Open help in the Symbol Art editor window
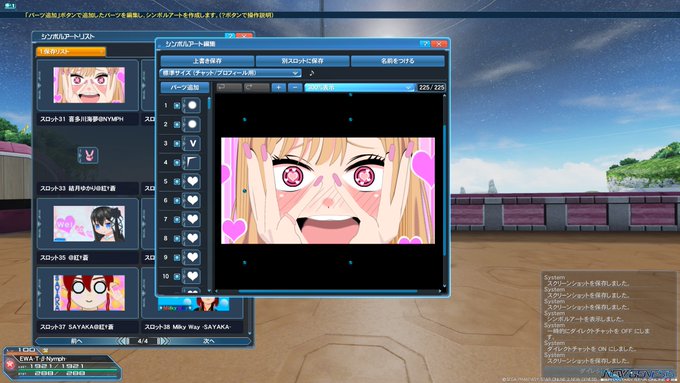Image resolution: width=680 pixels, height=383 pixels. pos(425,44)
